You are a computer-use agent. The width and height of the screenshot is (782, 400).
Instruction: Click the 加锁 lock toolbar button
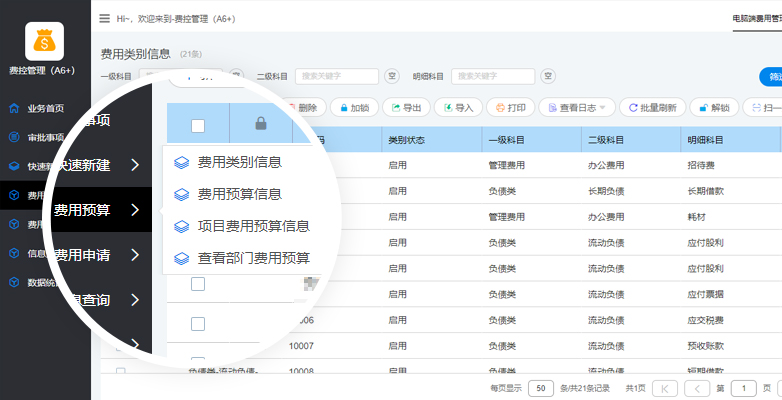pyautogui.click(x=353, y=107)
